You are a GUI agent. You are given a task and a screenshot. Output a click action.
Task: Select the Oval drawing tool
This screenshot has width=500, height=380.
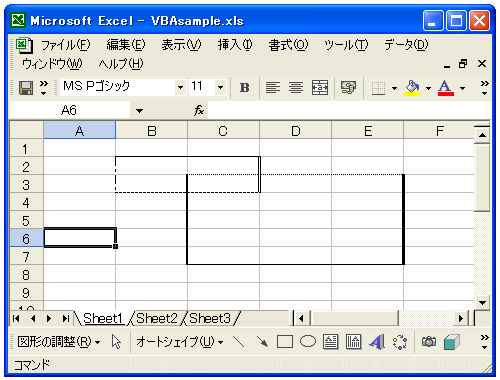(x=308, y=342)
